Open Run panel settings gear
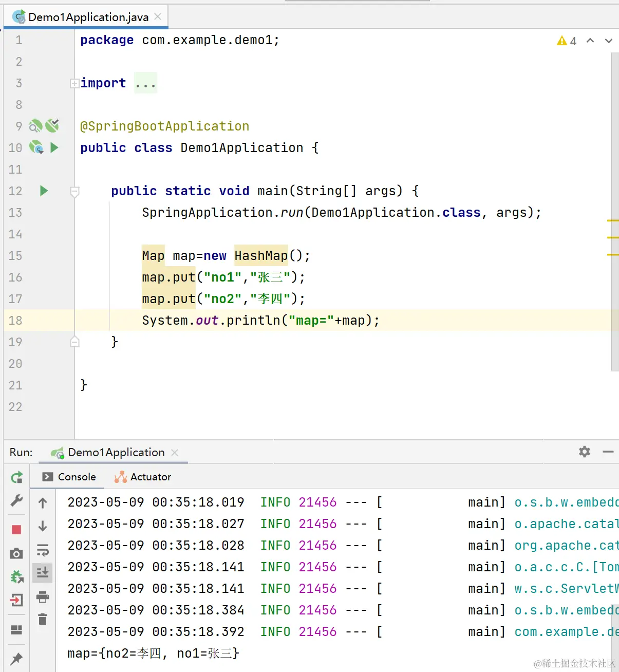Viewport: 619px width, 672px height. [x=585, y=452]
